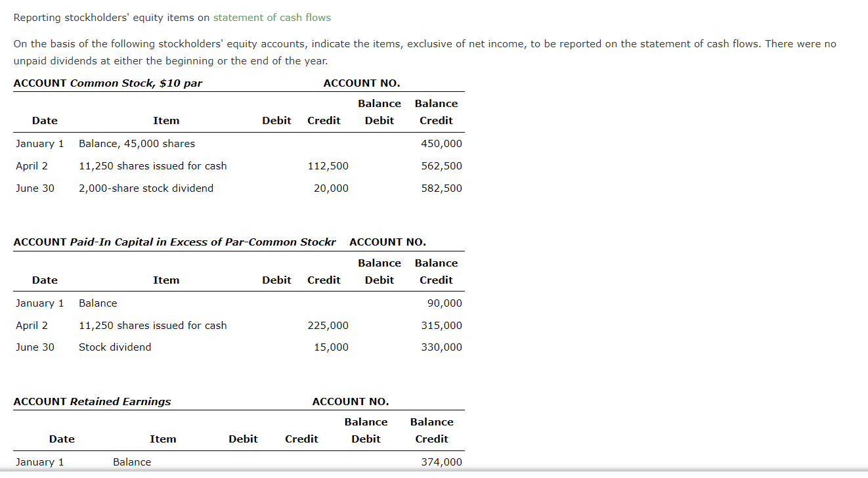Click 'Balance, 45,000 shares' item in Common Stock
The image size is (868, 478).
pyautogui.click(x=137, y=144)
